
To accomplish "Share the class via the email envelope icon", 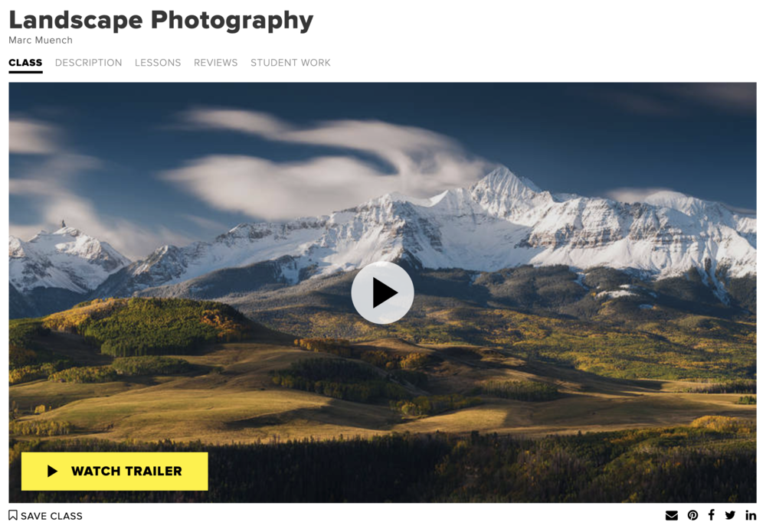I will click(x=672, y=515).
